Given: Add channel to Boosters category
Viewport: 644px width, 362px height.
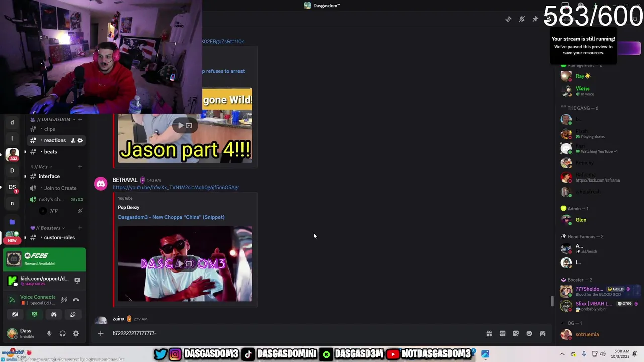Looking at the screenshot, I should pos(80,228).
